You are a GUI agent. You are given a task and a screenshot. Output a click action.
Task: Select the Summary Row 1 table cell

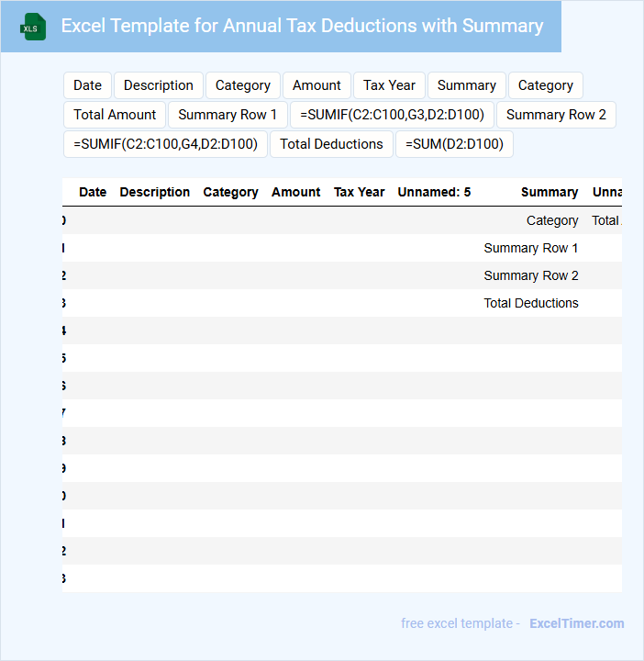[530, 248]
